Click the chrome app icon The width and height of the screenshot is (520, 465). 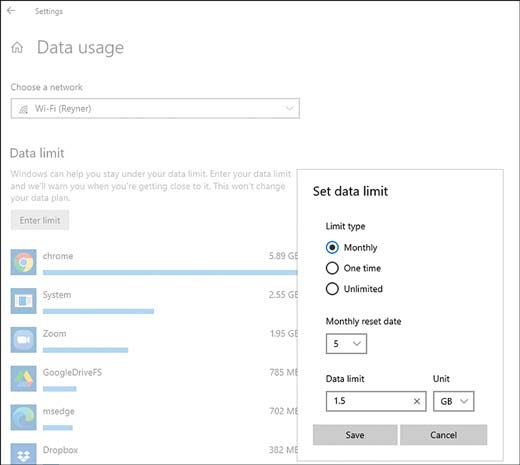pos(23,262)
